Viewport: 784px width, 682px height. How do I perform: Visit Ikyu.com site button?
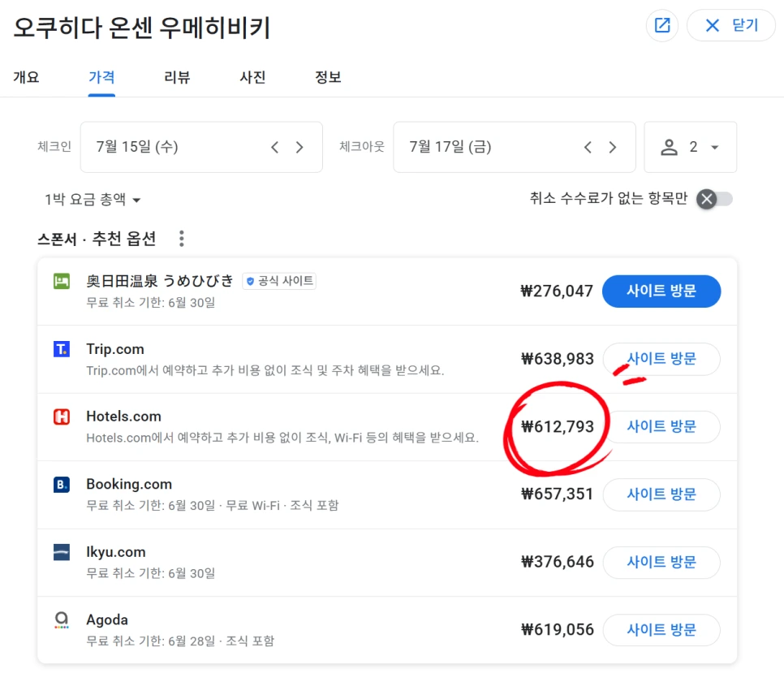click(661, 562)
